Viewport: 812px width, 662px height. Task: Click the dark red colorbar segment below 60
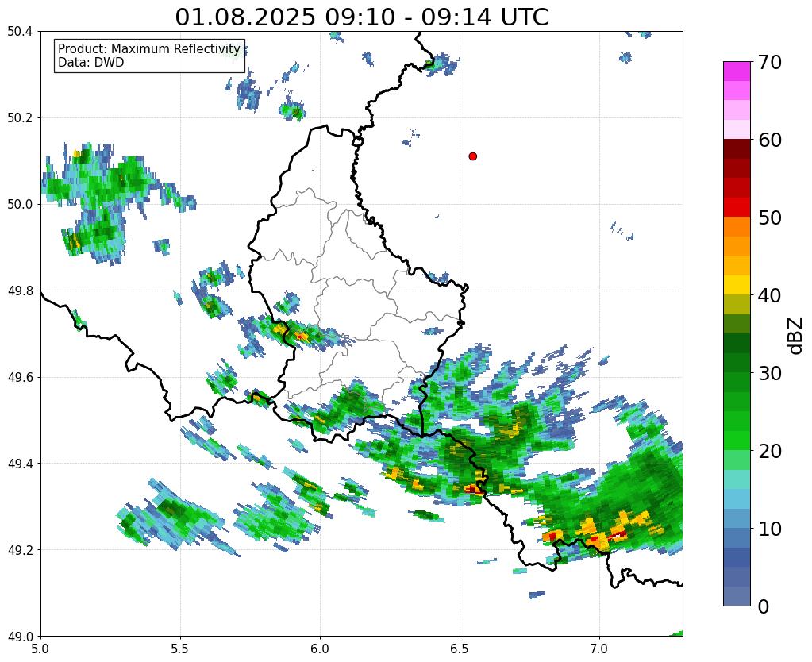pyautogui.click(x=737, y=149)
